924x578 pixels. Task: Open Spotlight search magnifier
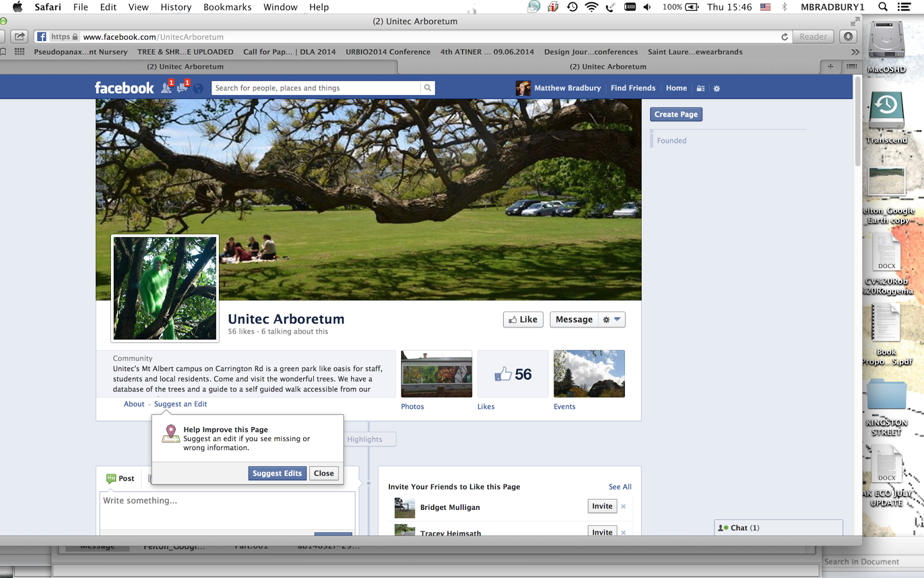pos(882,7)
